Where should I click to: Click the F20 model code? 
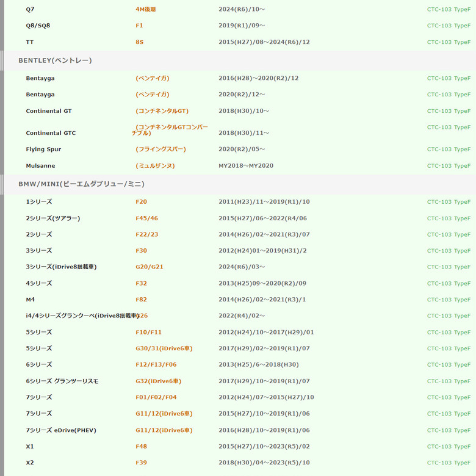pos(141,202)
